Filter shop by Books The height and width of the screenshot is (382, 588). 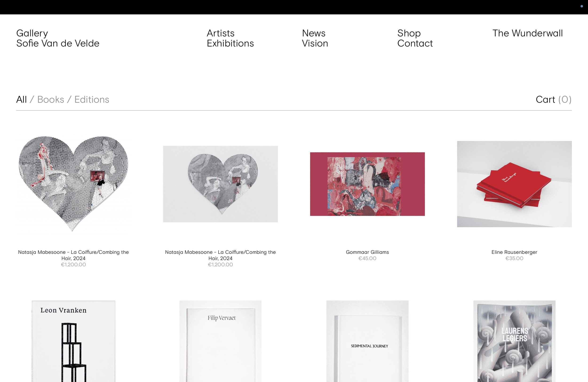pos(51,99)
